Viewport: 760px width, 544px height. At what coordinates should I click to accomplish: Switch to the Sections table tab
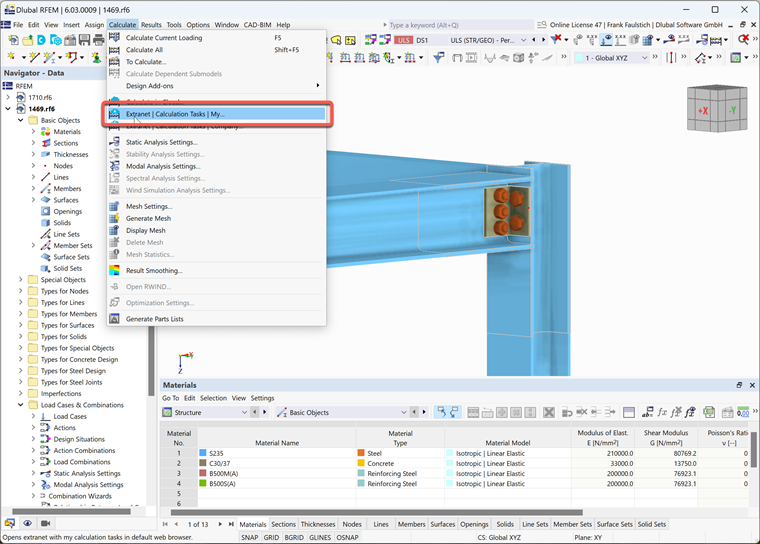284,524
